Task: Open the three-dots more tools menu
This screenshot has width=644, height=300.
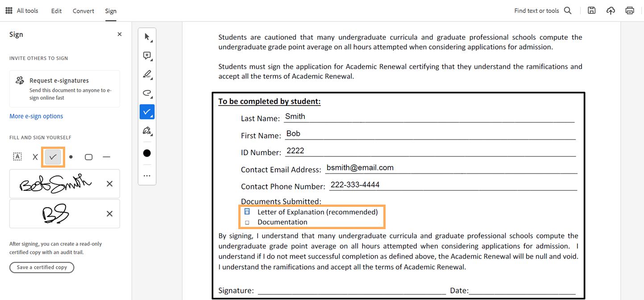Action: (147, 176)
